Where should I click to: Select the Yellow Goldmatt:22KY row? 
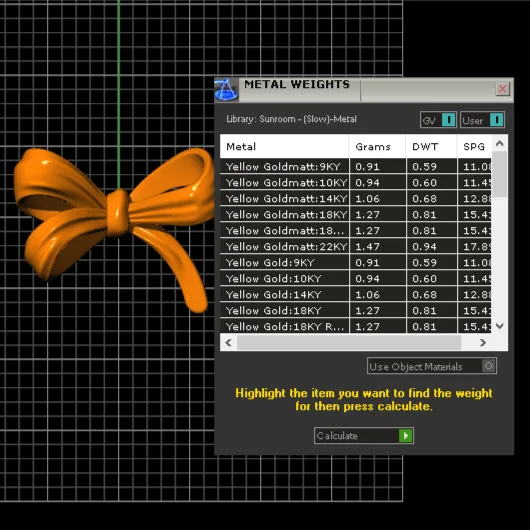pyautogui.click(x=356, y=246)
